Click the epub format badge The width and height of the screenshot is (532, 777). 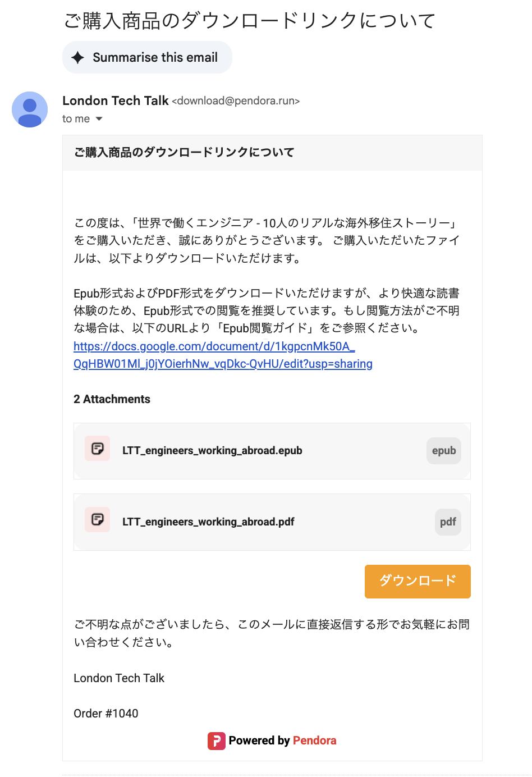coord(443,451)
